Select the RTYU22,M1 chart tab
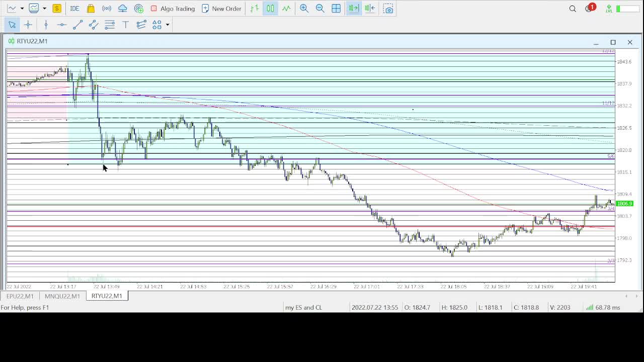This screenshot has height=362, width=644. (x=107, y=296)
